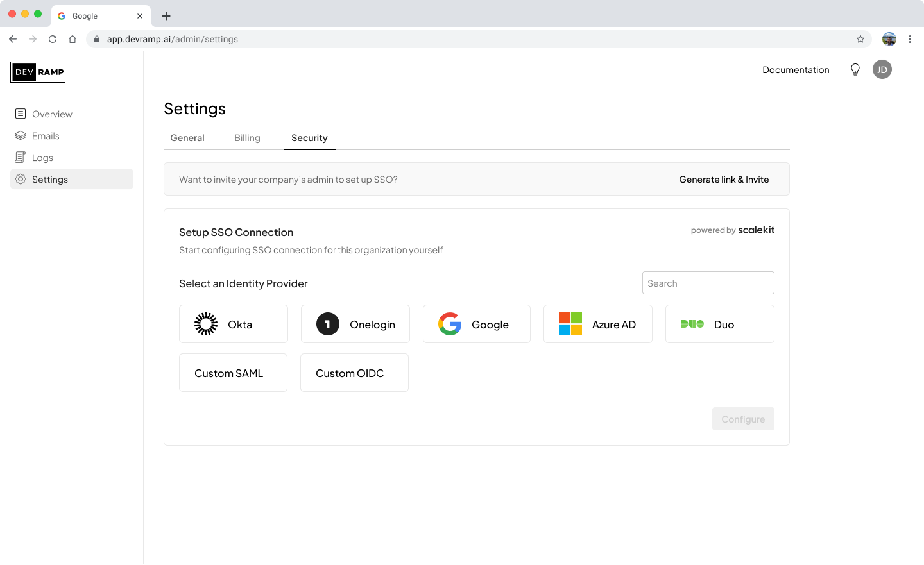Open Emails in the sidebar
This screenshot has height=565, width=924.
[x=72, y=135]
